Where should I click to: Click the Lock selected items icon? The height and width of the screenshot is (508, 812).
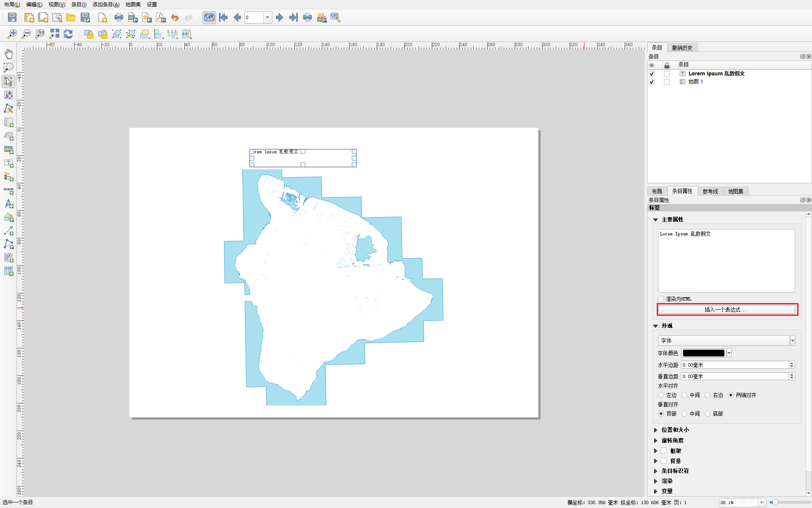(89, 34)
